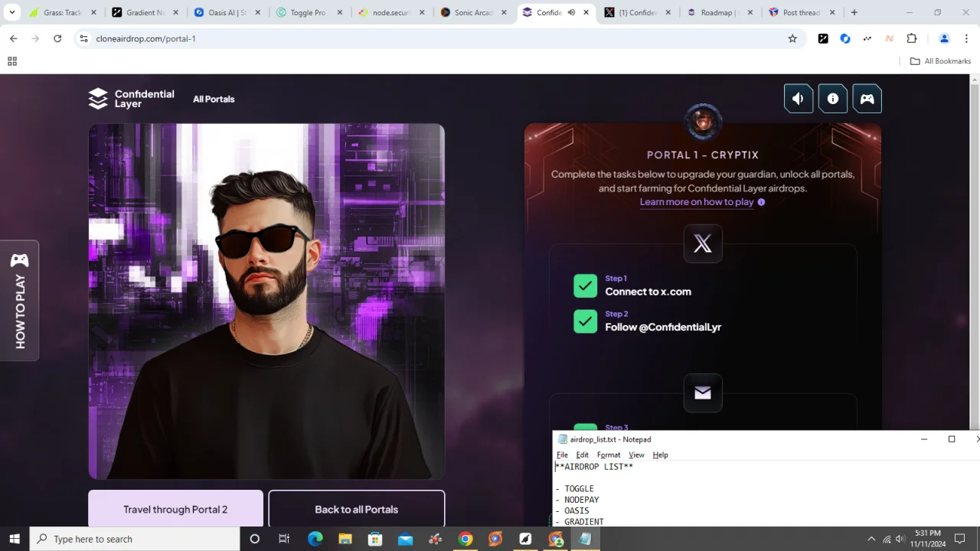
Task: Open the apps grid in bookmarks bar
Action: [12, 61]
